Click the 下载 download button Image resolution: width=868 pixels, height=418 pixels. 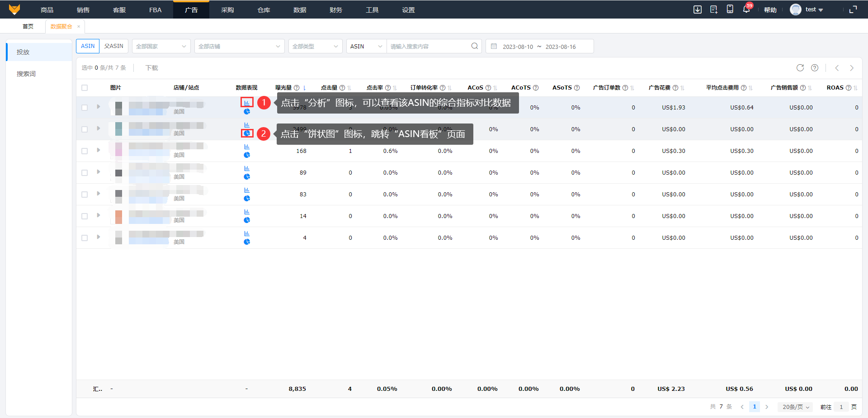coord(152,68)
